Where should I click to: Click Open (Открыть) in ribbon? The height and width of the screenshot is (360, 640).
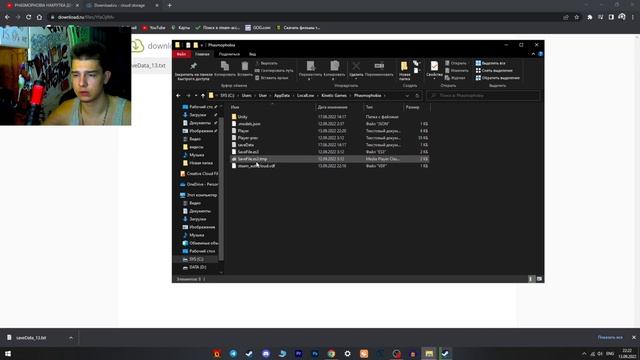(x=456, y=63)
